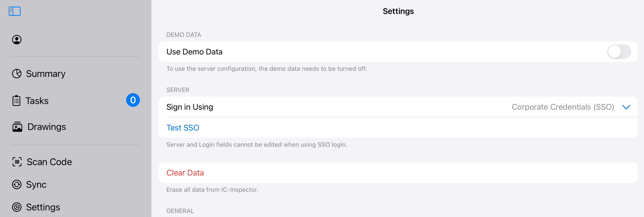Click the Drawings photo stack icon
Screen dimensions: 644x217
click(17, 127)
